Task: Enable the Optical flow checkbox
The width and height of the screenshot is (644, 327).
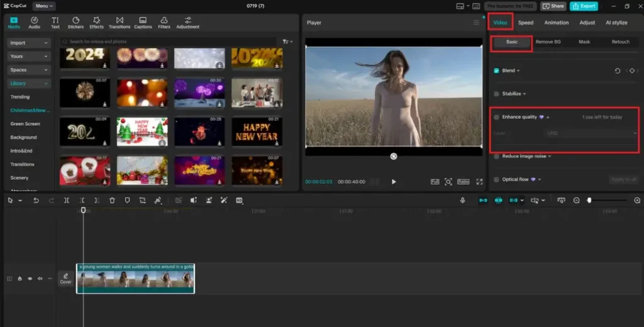Action: [x=497, y=179]
